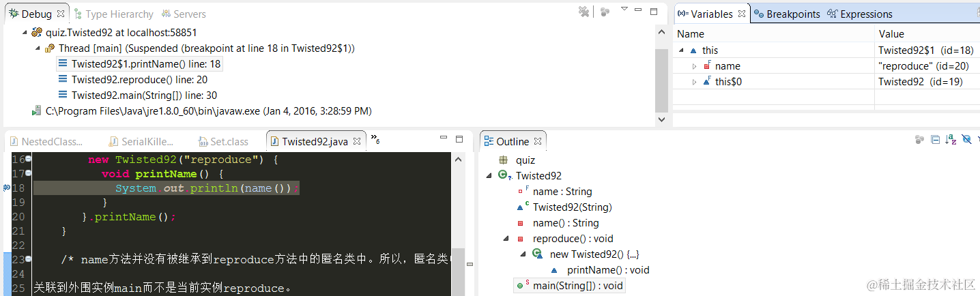This screenshot has height=296, width=980.
Task: Collapse reproduce() : void in Outline
Action: (506, 239)
